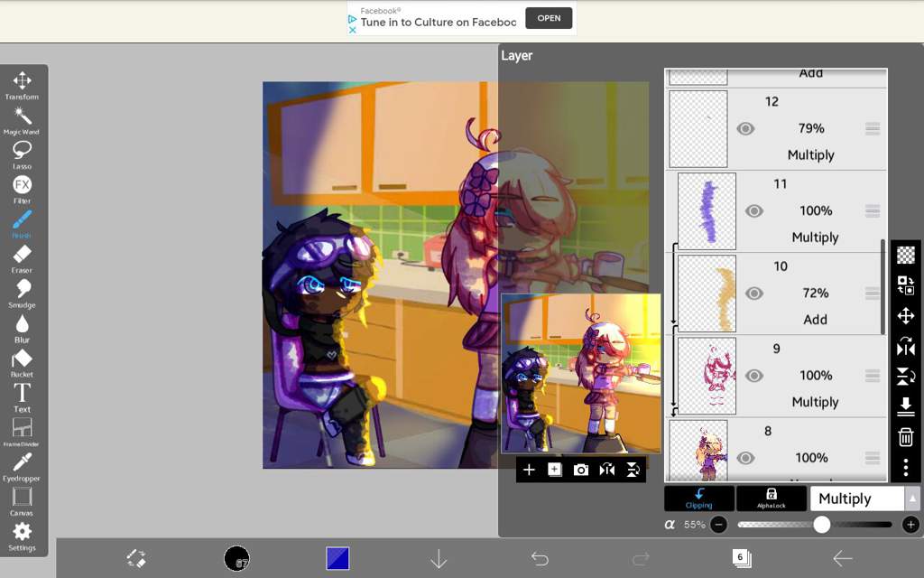Select the Lasso tool
This screenshot has width=924, height=578.
click(22, 155)
